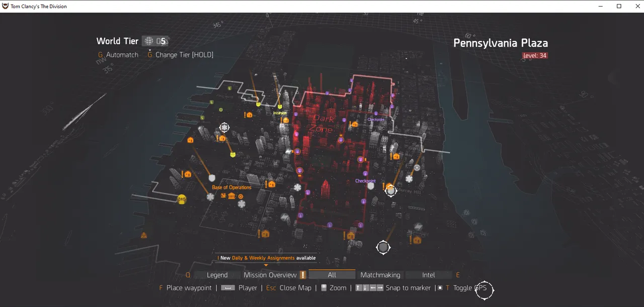Click Place waypoint control

point(185,288)
